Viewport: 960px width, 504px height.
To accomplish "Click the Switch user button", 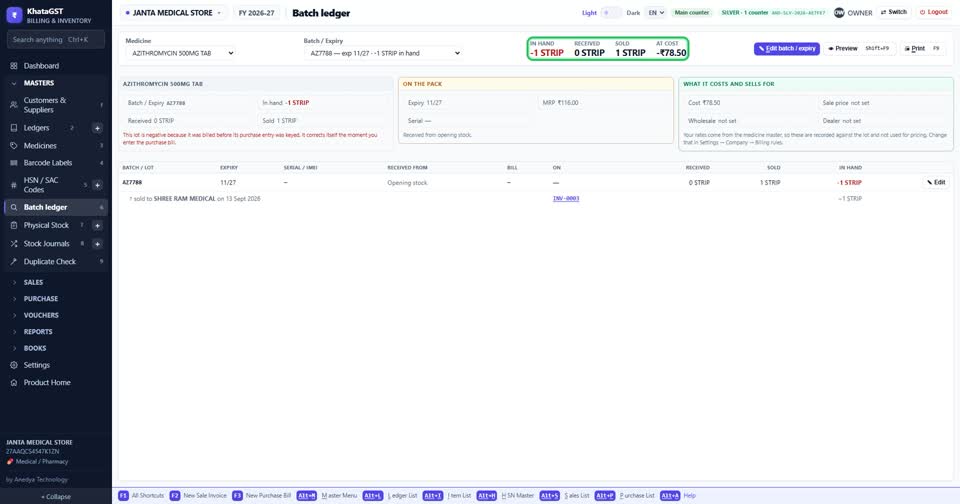I will click(894, 12).
